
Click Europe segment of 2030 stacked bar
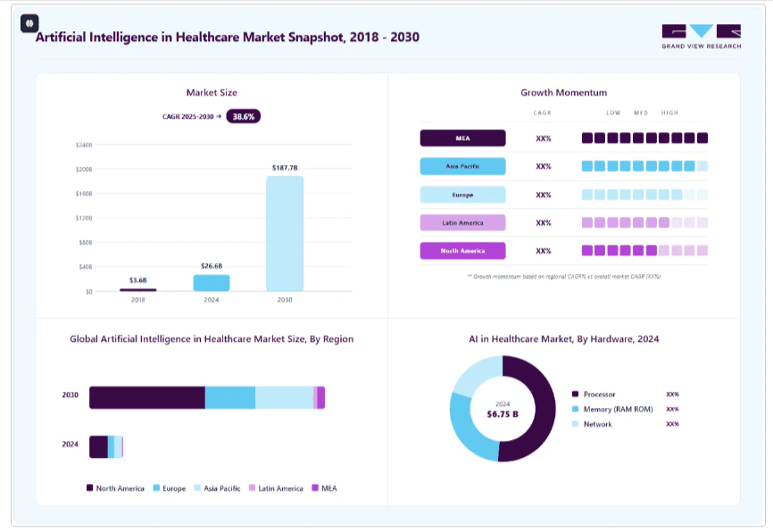coord(230,397)
